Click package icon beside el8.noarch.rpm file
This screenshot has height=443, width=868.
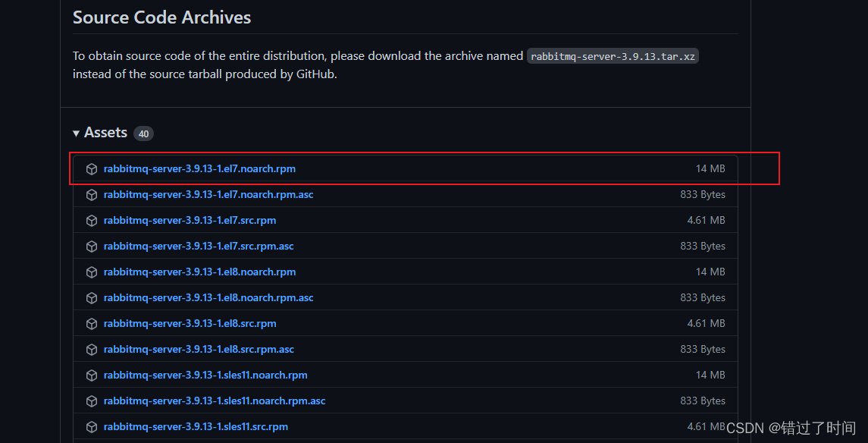click(x=92, y=272)
